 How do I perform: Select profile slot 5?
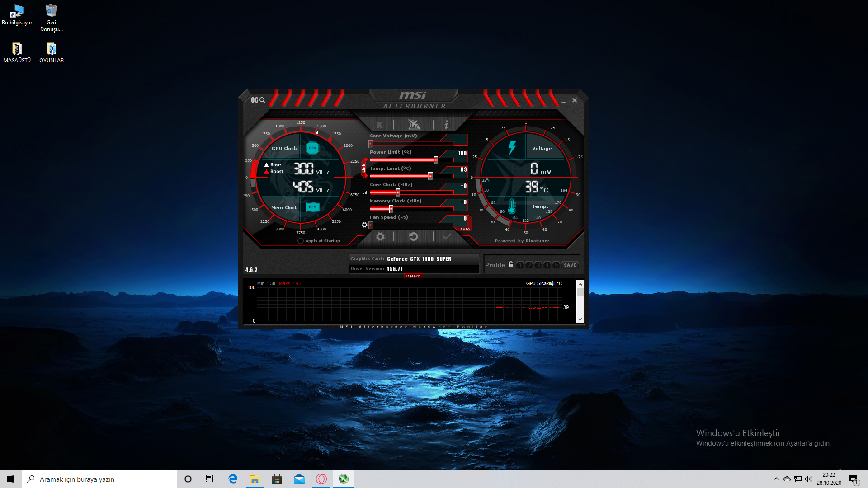(x=556, y=265)
